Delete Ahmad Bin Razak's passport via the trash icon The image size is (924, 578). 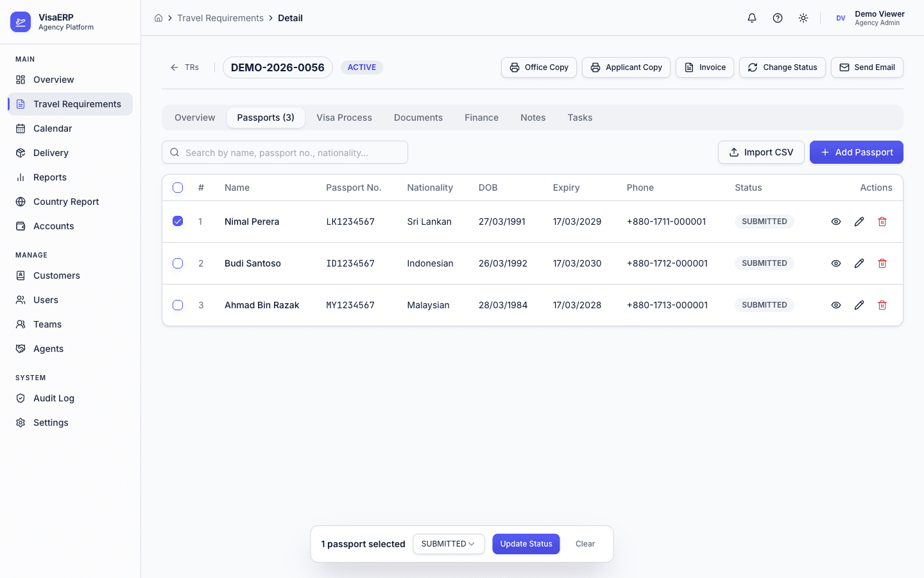(882, 305)
